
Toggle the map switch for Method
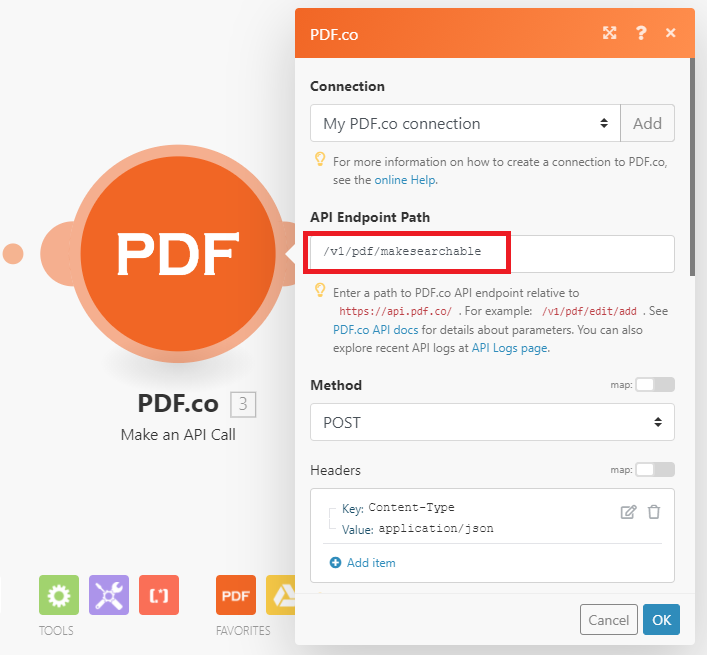(655, 385)
